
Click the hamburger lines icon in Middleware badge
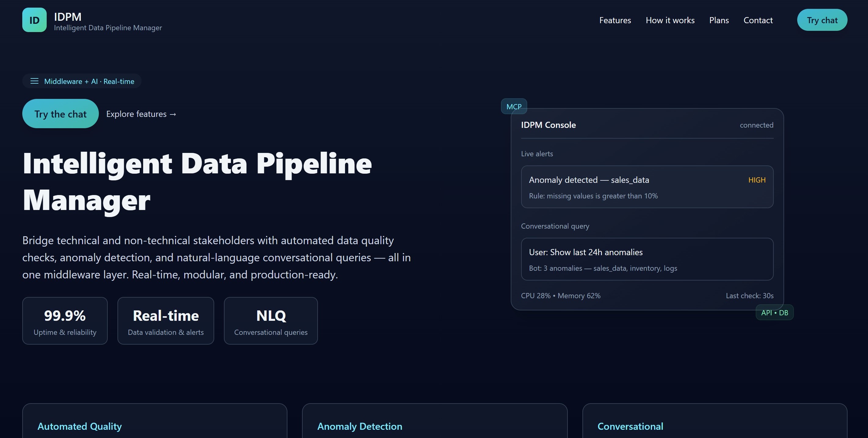34,81
